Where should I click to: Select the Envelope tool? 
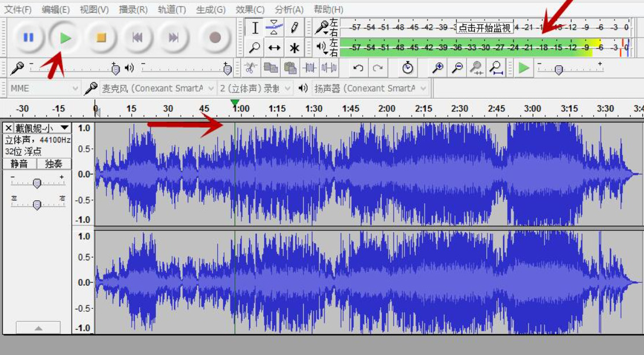tap(274, 27)
